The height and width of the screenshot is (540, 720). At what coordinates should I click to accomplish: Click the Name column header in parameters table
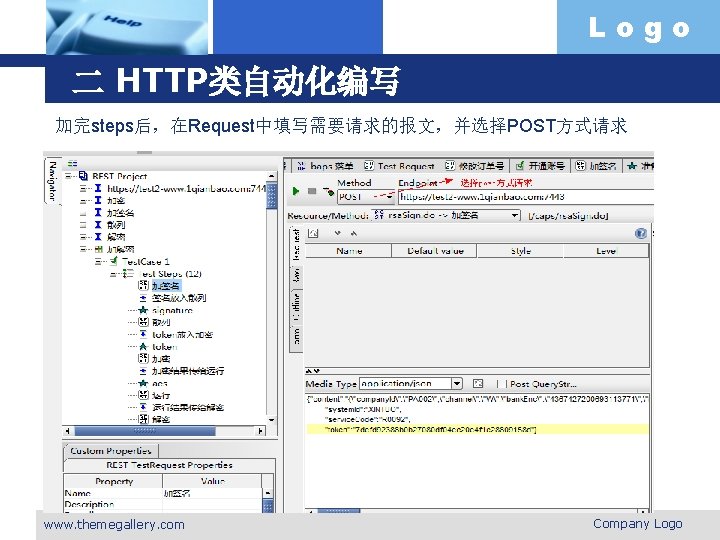coord(349,251)
